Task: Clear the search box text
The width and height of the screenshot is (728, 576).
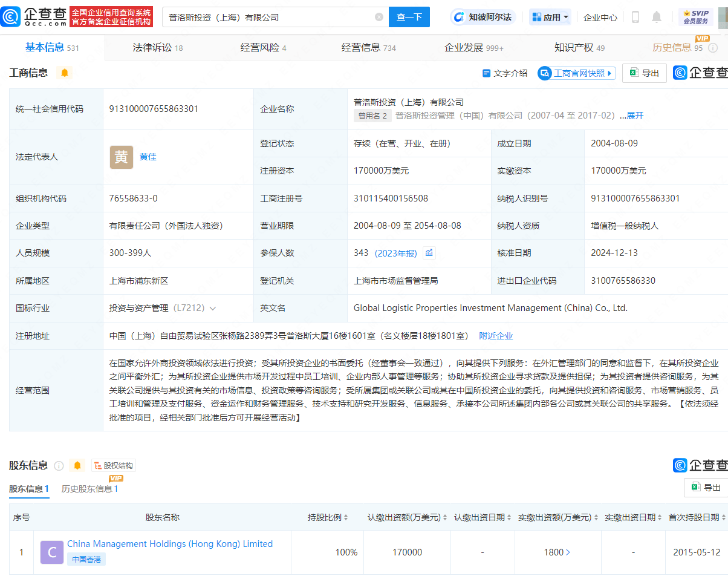Action: [x=379, y=17]
